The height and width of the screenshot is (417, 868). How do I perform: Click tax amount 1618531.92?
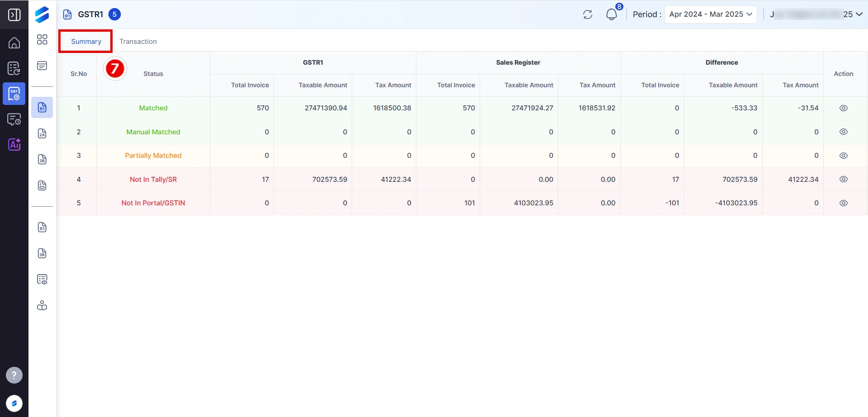[x=597, y=108]
